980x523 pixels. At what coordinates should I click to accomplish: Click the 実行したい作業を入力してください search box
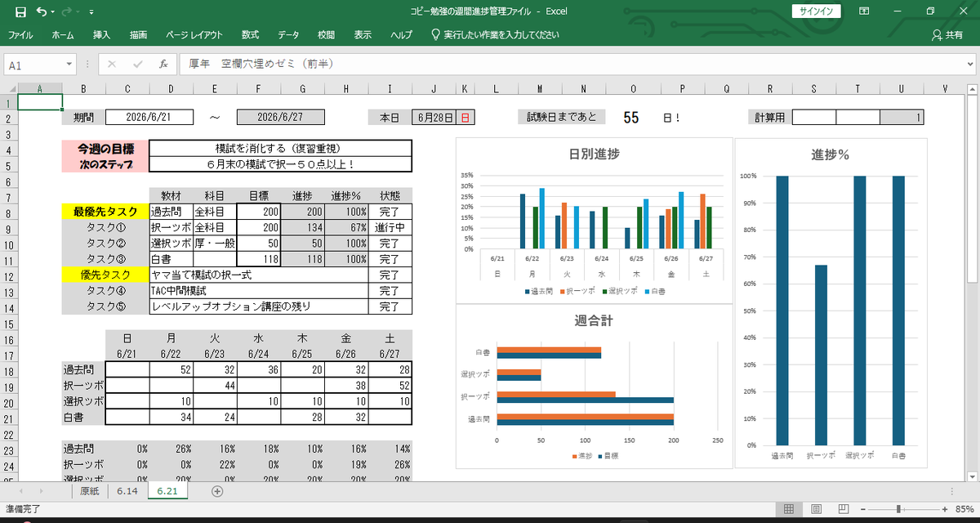(x=495, y=35)
